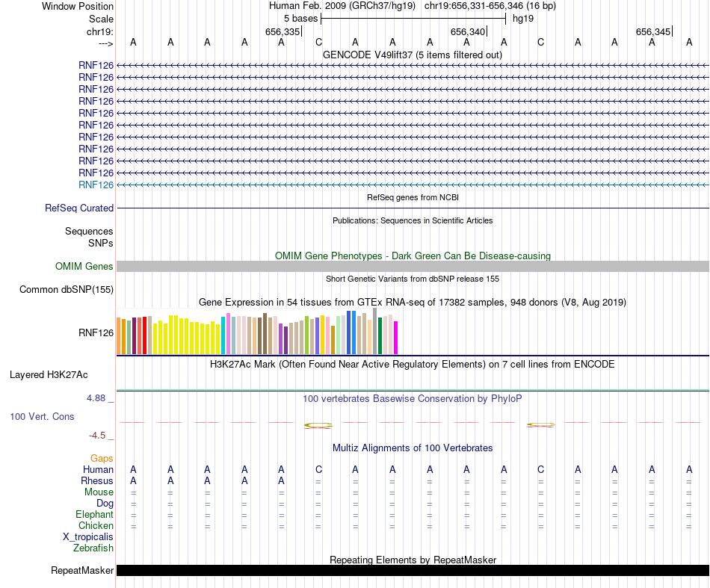Click the OMIM Genes label
710x588 pixels.
[x=84, y=266]
